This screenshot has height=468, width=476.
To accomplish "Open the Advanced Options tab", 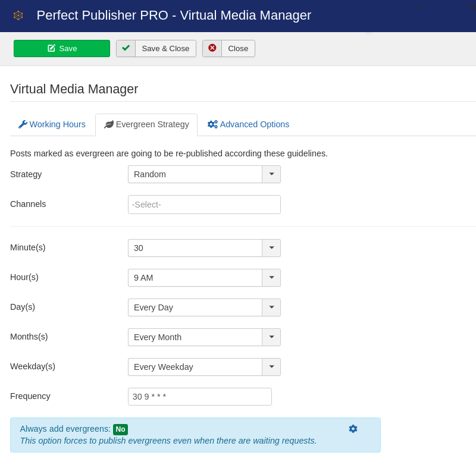I will [x=248, y=124].
